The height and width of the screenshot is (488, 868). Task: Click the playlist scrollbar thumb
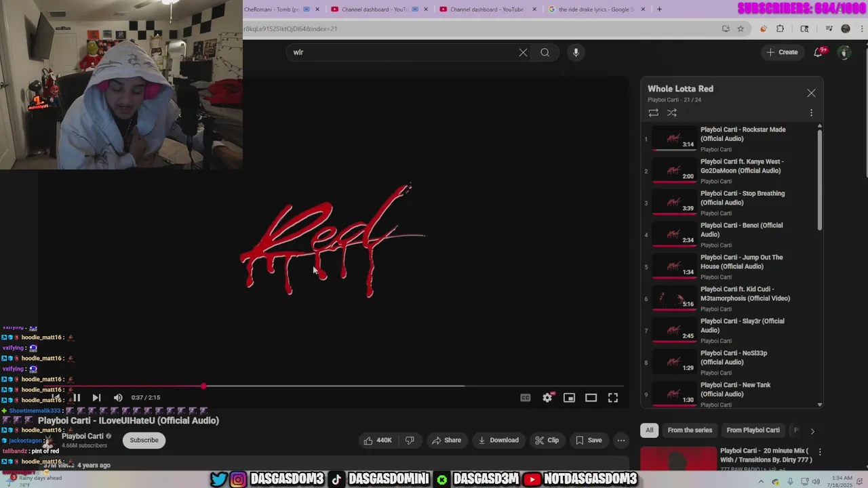(x=819, y=180)
